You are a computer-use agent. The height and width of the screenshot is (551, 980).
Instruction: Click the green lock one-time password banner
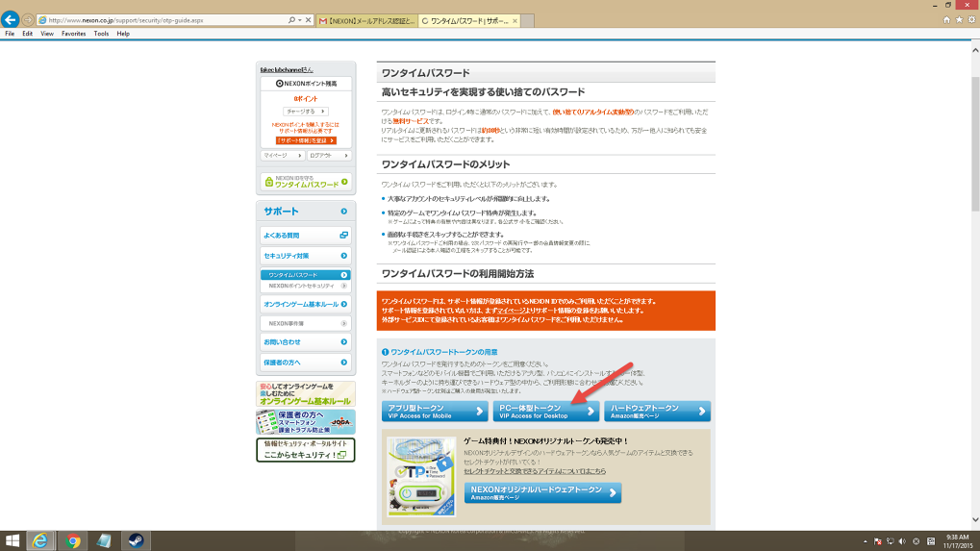point(306,182)
